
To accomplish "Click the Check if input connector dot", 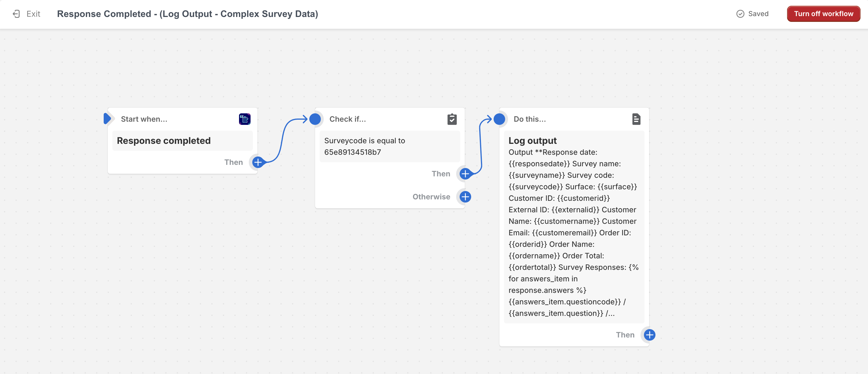I will click(315, 119).
